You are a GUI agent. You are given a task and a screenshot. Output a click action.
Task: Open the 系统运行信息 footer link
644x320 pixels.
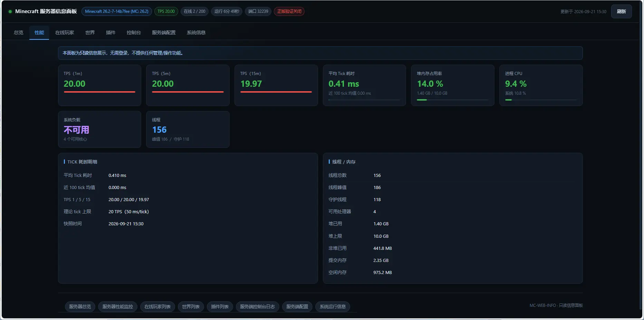click(x=333, y=307)
